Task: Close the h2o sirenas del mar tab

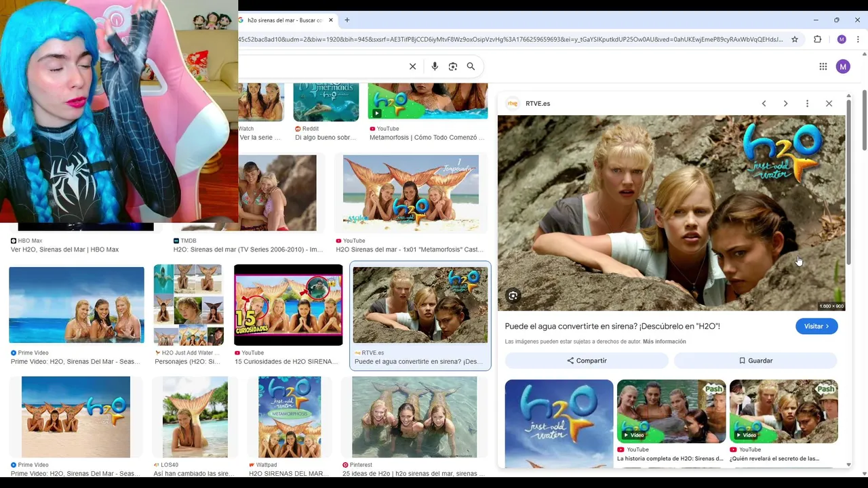Action: click(331, 20)
